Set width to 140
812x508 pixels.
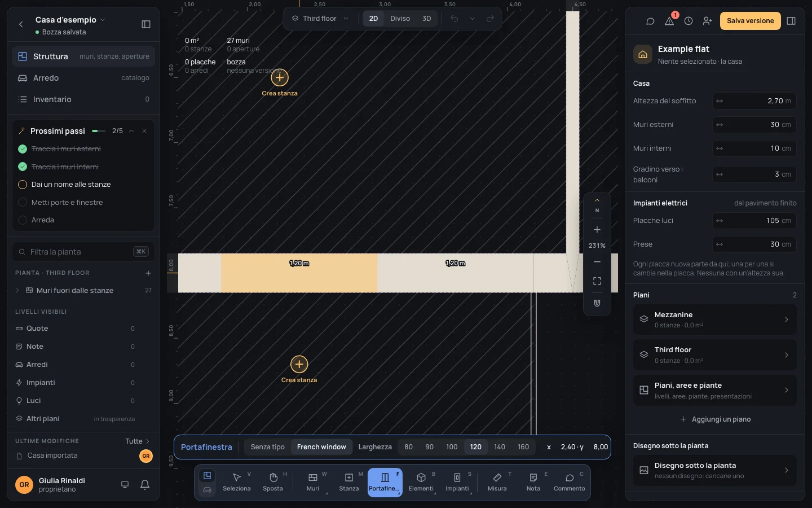click(500, 447)
